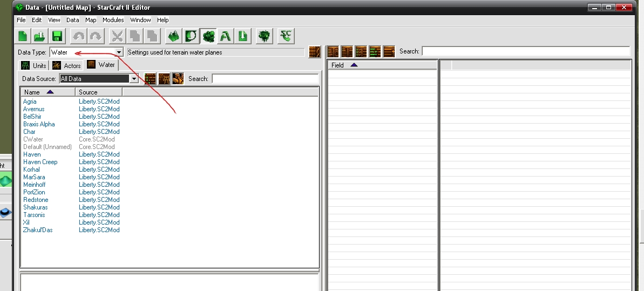Select the Haven Creep water entry
Screen dimensions: 644x291
coord(40,162)
